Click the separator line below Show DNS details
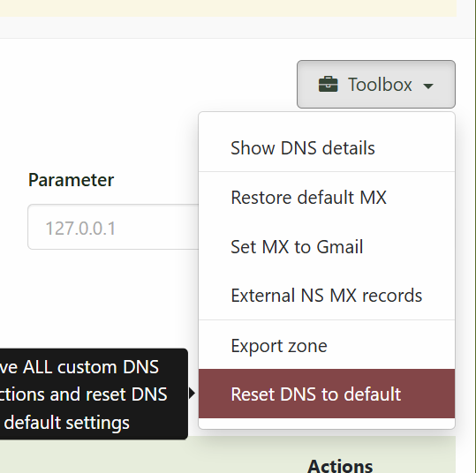Viewport: 476px width, 473px height. point(327,172)
